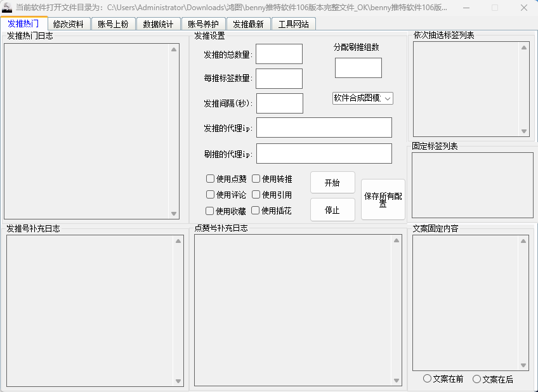Click the 发推热门日志 scroll down arrow

click(174, 214)
